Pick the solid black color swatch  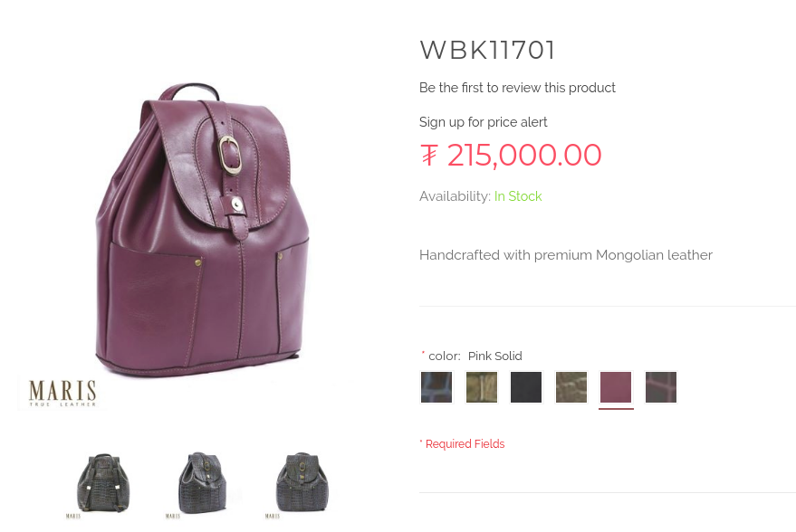526,387
